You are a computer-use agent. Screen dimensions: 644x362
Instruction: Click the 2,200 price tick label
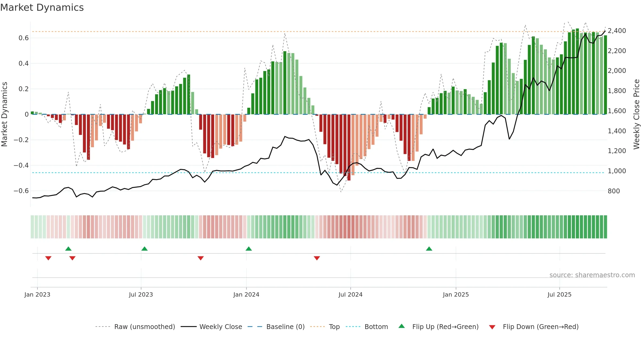(617, 51)
